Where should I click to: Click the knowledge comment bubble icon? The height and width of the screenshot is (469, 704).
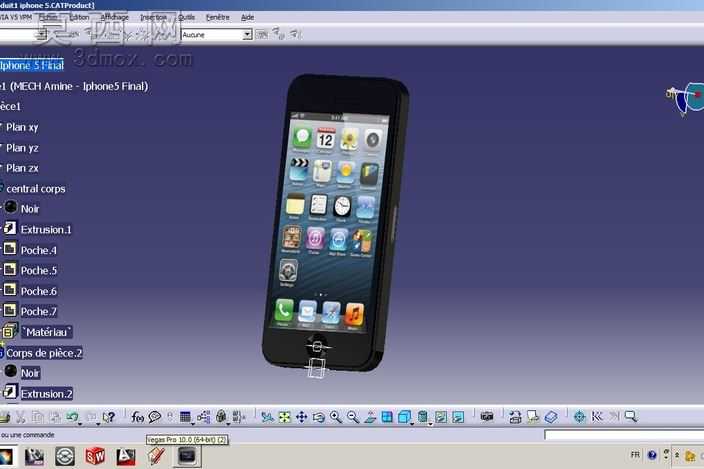click(x=154, y=417)
